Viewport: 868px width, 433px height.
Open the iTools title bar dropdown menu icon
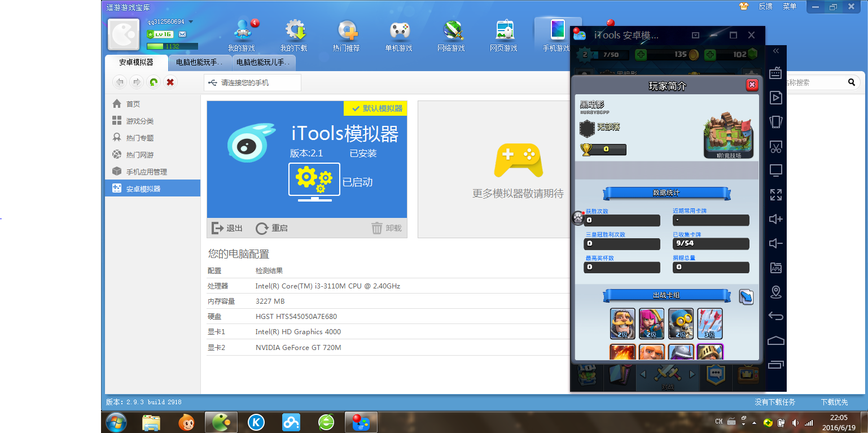[x=696, y=35]
